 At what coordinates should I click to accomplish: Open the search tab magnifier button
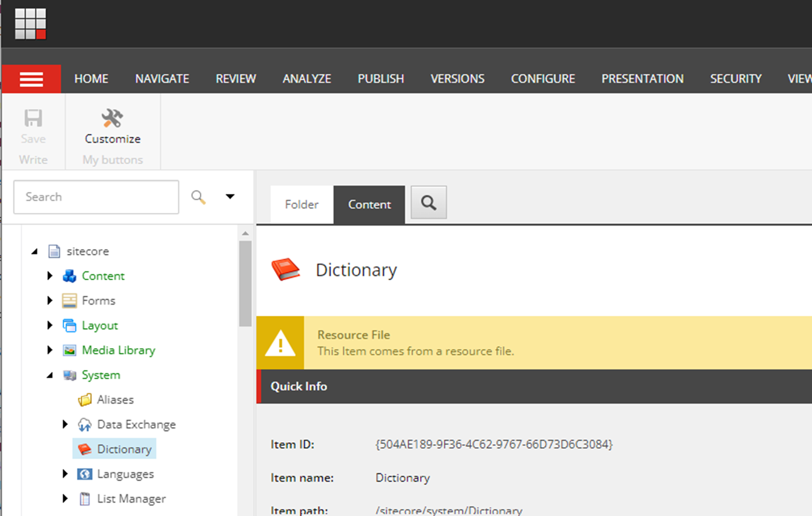pyautogui.click(x=429, y=202)
